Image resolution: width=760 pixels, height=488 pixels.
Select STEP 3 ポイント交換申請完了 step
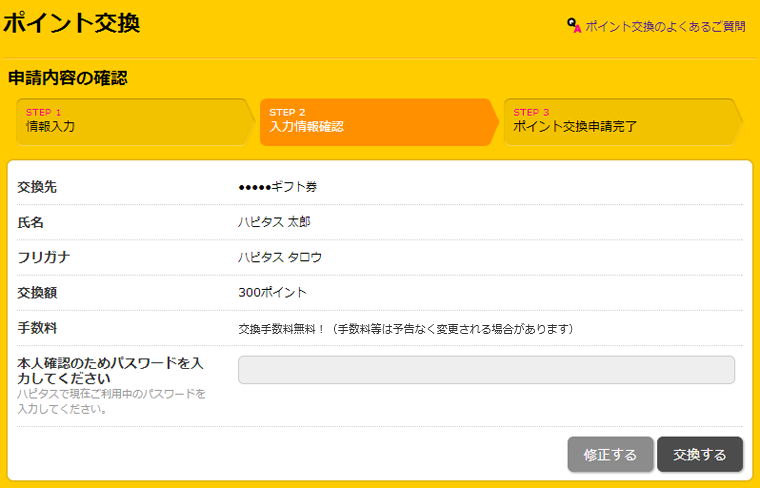(x=623, y=122)
